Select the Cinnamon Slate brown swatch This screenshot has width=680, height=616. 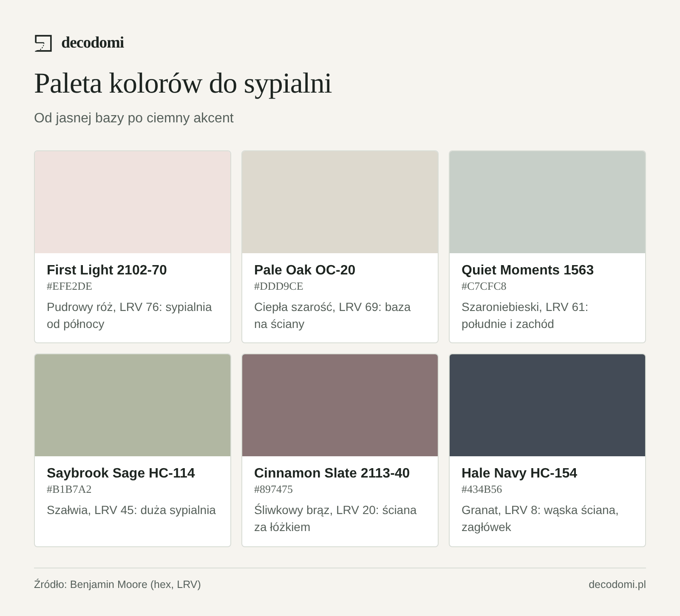click(340, 405)
